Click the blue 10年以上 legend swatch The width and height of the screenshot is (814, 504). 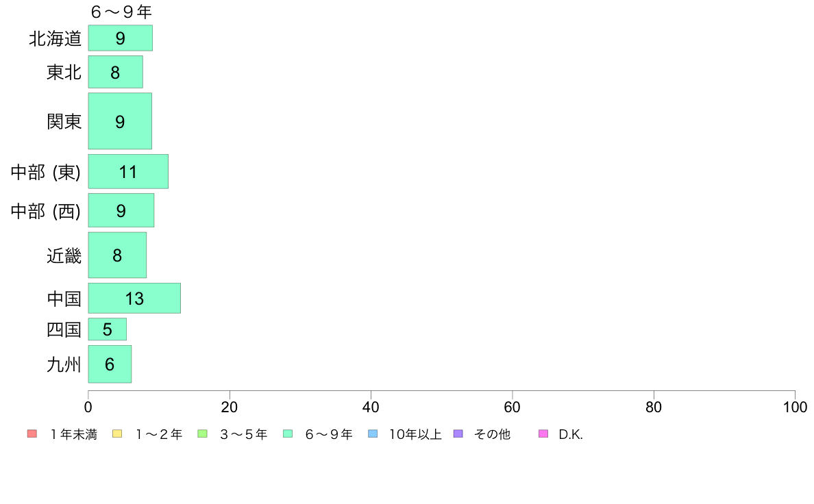pyautogui.click(x=373, y=434)
